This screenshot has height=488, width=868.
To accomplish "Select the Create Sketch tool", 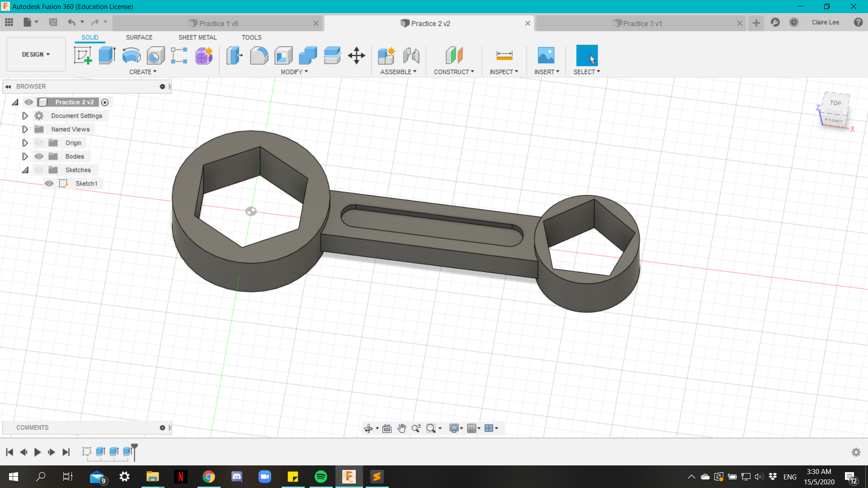I will [83, 56].
